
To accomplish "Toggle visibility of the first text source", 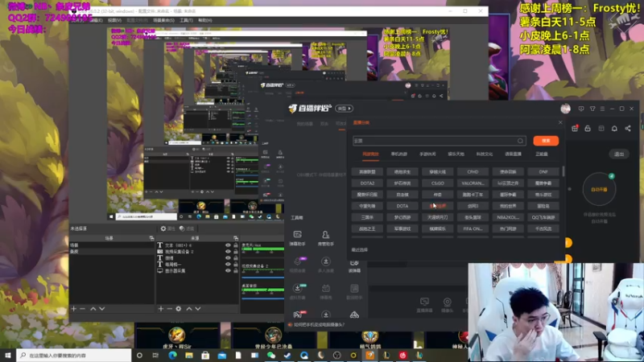I will (228, 245).
